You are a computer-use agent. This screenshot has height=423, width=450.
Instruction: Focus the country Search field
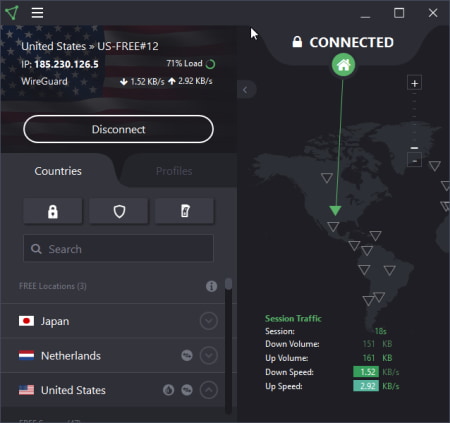tap(118, 249)
